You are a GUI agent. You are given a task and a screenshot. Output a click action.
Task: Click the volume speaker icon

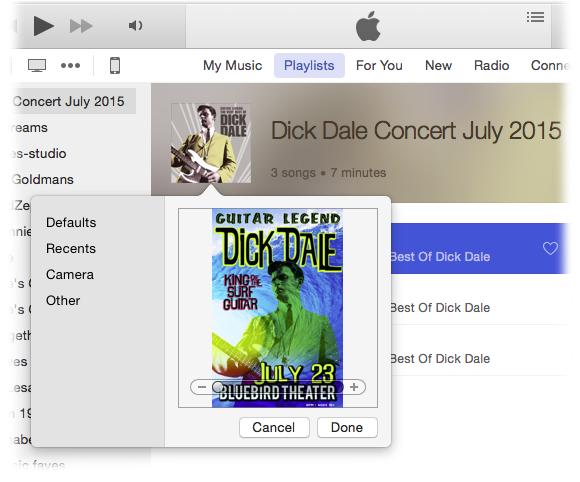(135, 26)
